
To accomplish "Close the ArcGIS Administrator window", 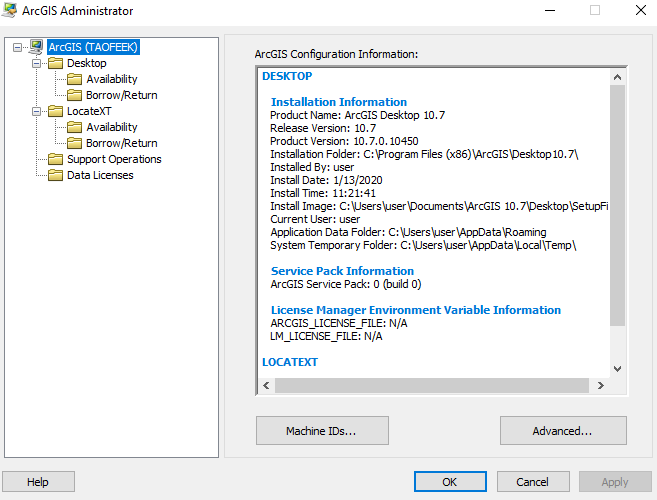I will [641, 10].
